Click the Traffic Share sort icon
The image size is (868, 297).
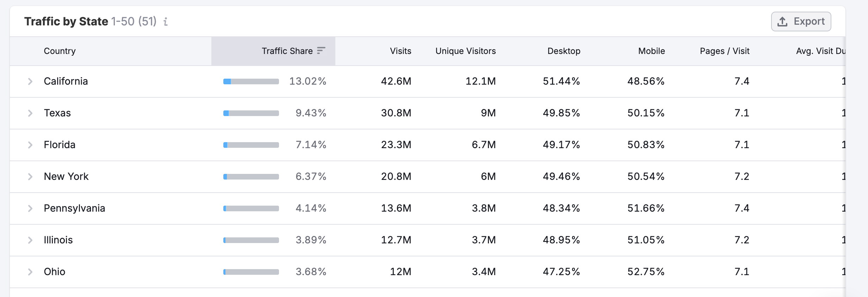[321, 51]
